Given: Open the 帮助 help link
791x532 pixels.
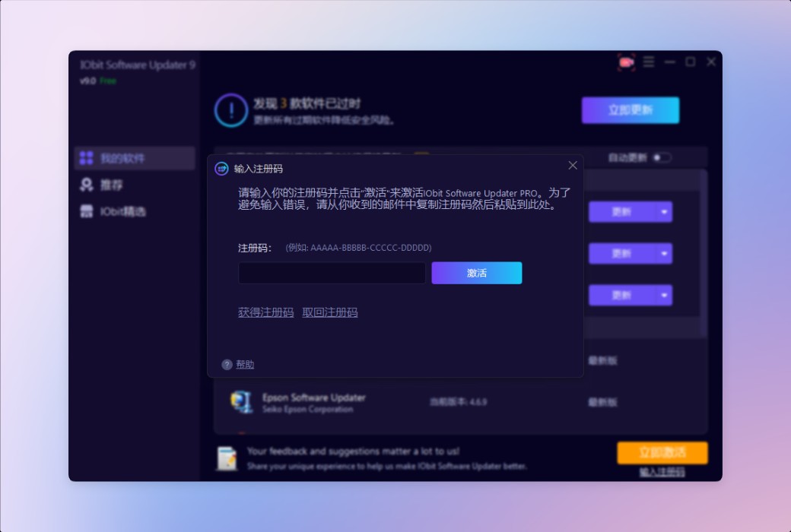Looking at the screenshot, I should [245, 364].
